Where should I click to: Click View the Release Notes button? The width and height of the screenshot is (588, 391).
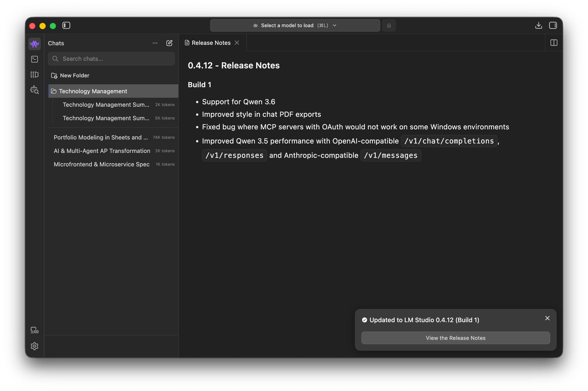coord(455,338)
